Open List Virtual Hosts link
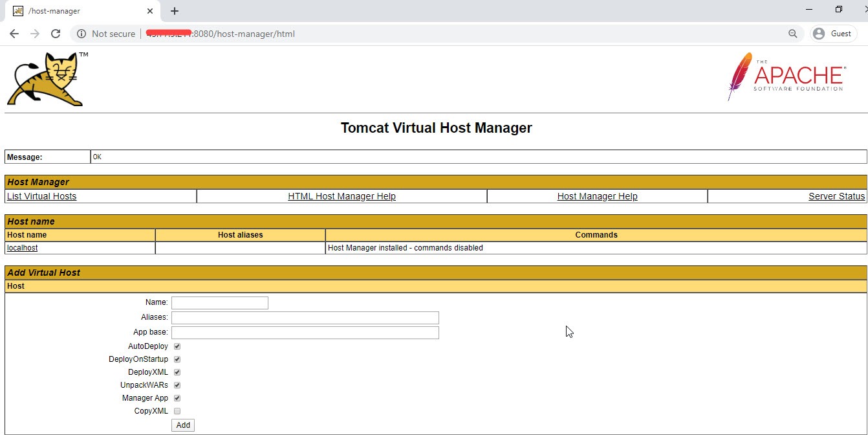This screenshot has width=868, height=435. click(42, 196)
